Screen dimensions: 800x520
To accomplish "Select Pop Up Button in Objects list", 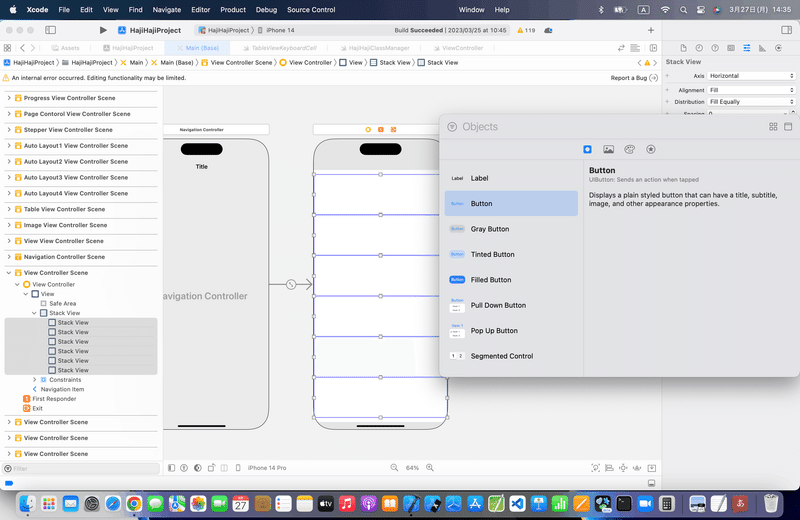I will (511, 331).
